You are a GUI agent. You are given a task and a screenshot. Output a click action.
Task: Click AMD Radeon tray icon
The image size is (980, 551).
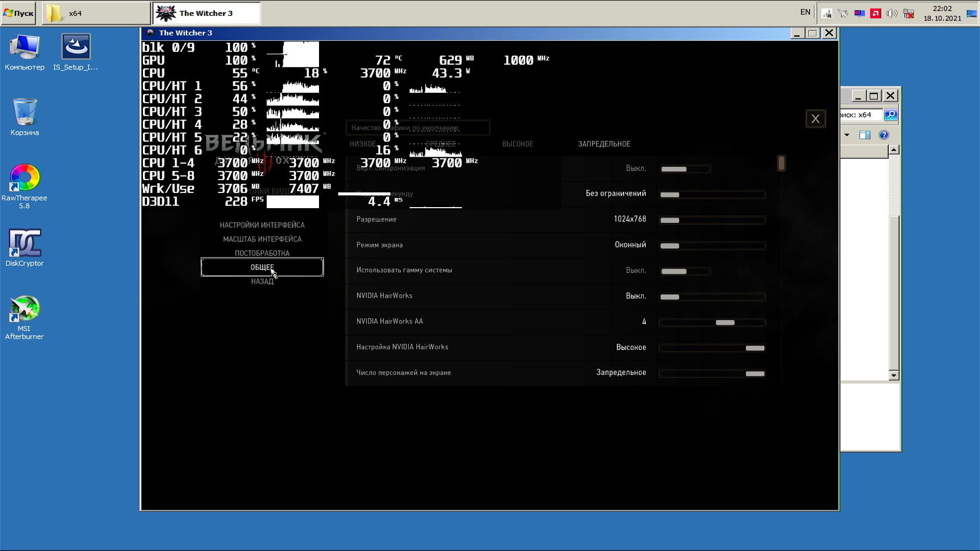pos(875,14)
